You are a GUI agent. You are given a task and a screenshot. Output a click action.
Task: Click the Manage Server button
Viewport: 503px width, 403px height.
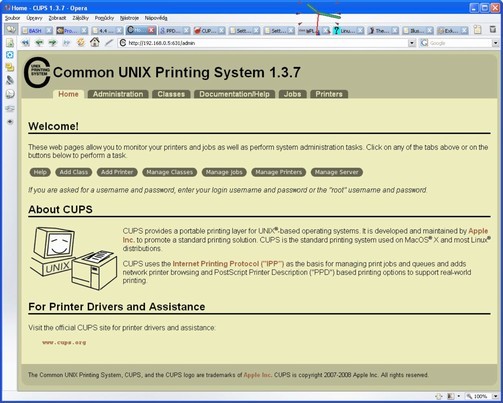[337, 172]
